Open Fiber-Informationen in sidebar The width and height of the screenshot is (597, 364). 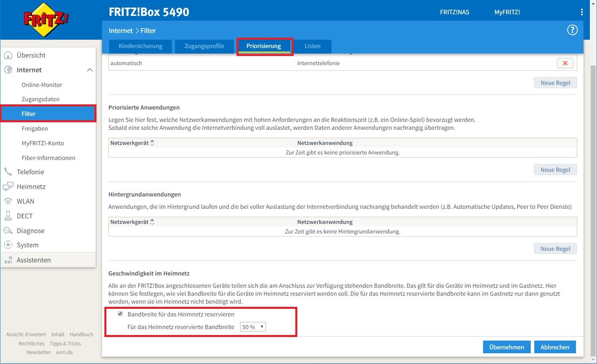[x=48, y=158]
